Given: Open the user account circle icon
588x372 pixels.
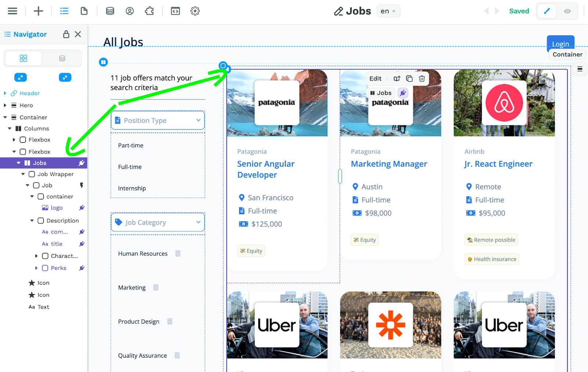Looking at the screenshot, I should pos(130,11).
